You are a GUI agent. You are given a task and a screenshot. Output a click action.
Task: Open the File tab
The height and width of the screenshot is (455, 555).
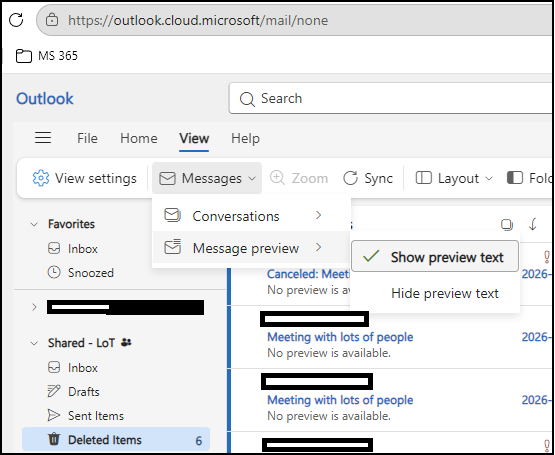[87, 138]
